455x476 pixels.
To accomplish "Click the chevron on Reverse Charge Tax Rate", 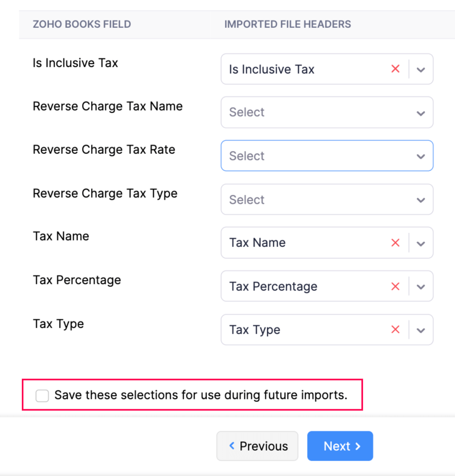I will (x=421, y=156).
